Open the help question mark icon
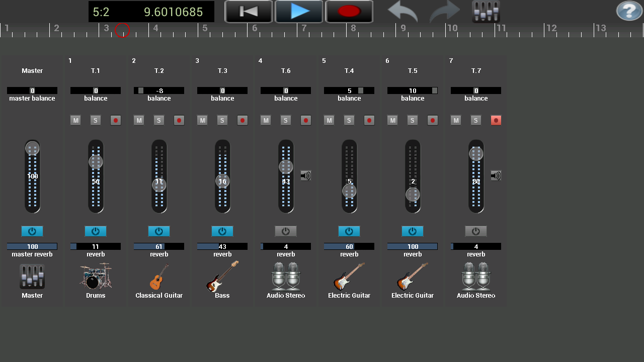 pyautogui.click(x=629, y=10)
